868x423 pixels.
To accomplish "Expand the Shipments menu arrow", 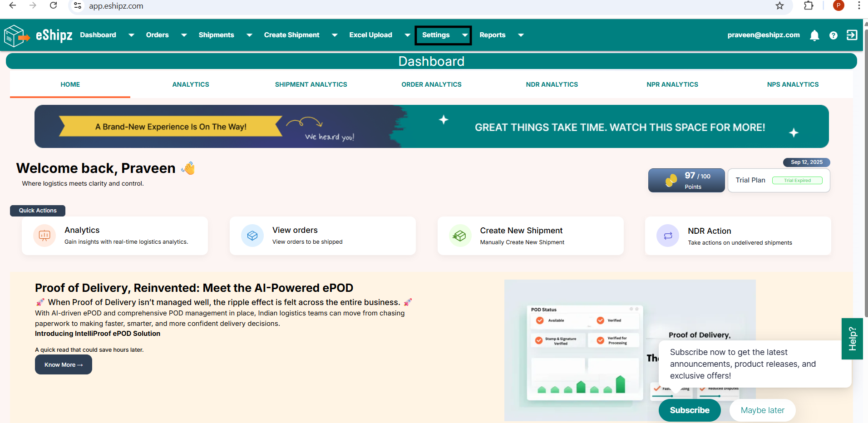I will (249, 35).
